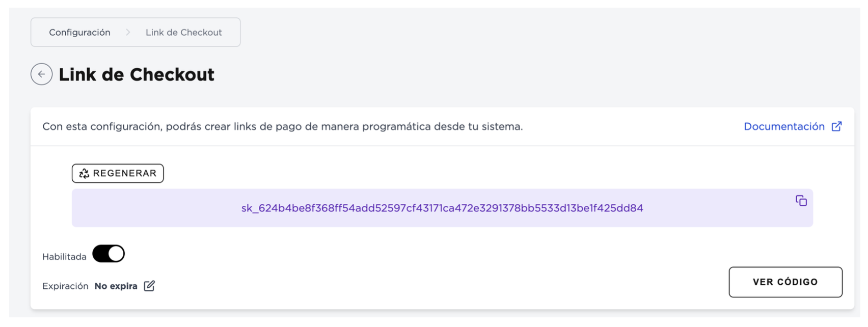
Task: Click the No expira expiration value
Action: pyautogui.click(x=116, y=286)
